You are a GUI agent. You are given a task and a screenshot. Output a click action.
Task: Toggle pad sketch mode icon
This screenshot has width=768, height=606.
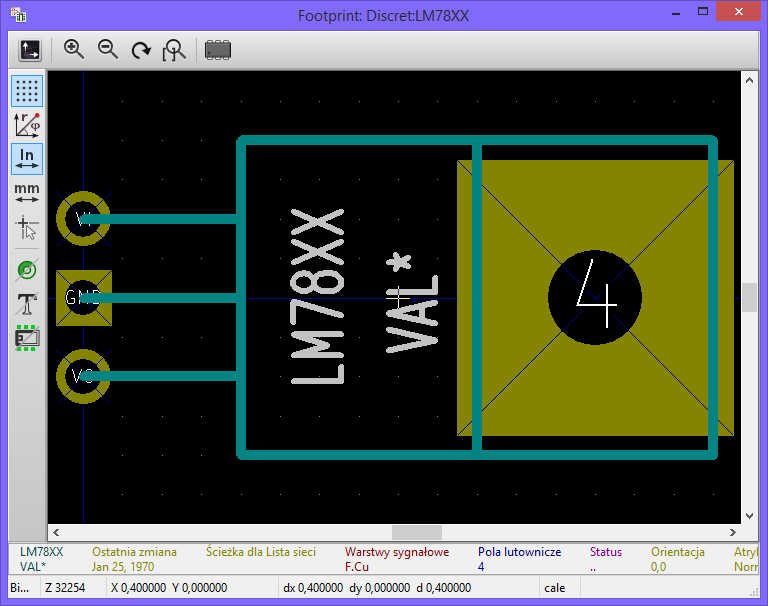coord(27,270)
